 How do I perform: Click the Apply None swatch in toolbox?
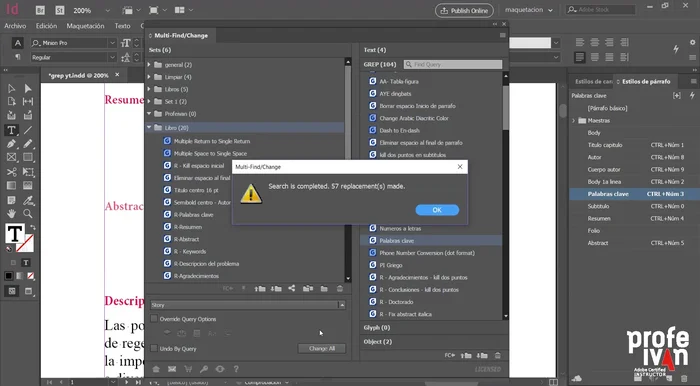click(x=31, y=276)
